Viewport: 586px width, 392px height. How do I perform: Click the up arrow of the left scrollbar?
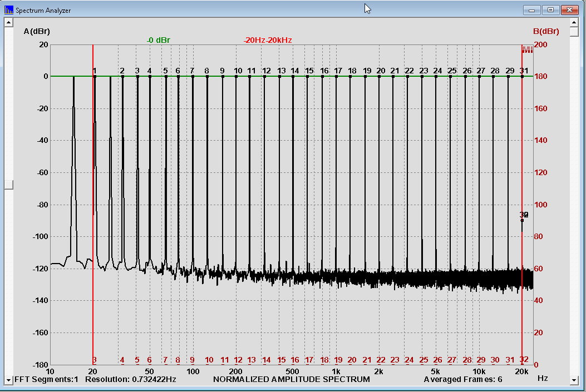(x=8, y=22)
